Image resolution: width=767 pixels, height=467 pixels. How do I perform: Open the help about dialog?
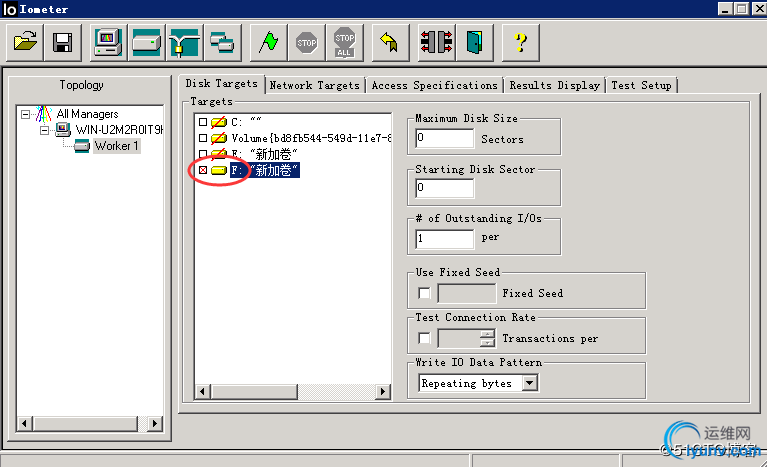521,43
